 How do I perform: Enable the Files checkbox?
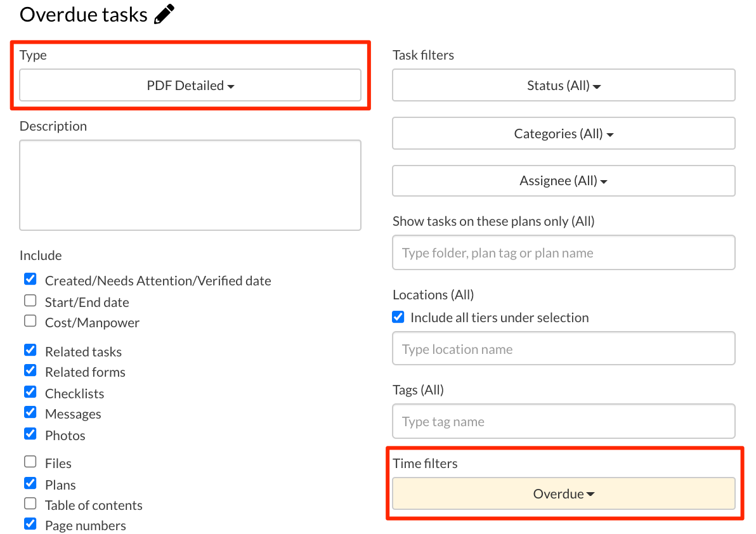[30, 462]
